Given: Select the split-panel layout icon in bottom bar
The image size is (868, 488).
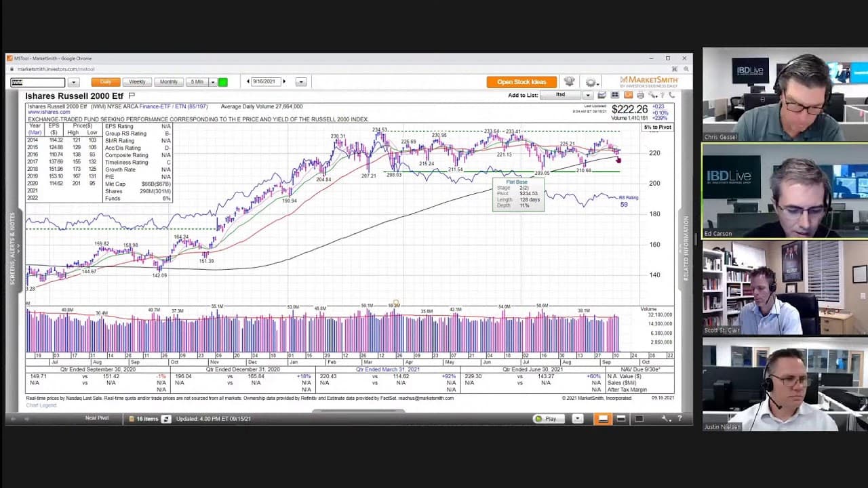Looking at the screenshot, I should pos(620,419).
